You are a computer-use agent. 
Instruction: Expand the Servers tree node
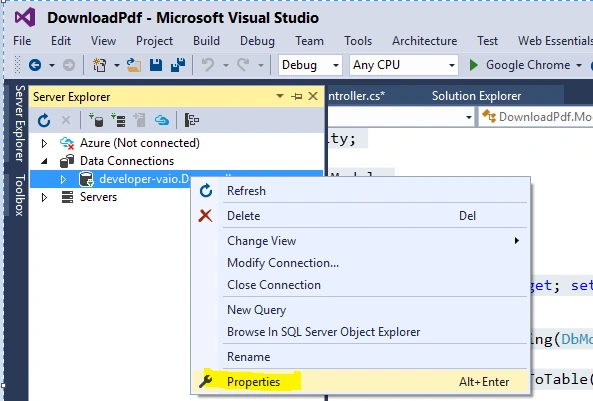pos(44,197)
